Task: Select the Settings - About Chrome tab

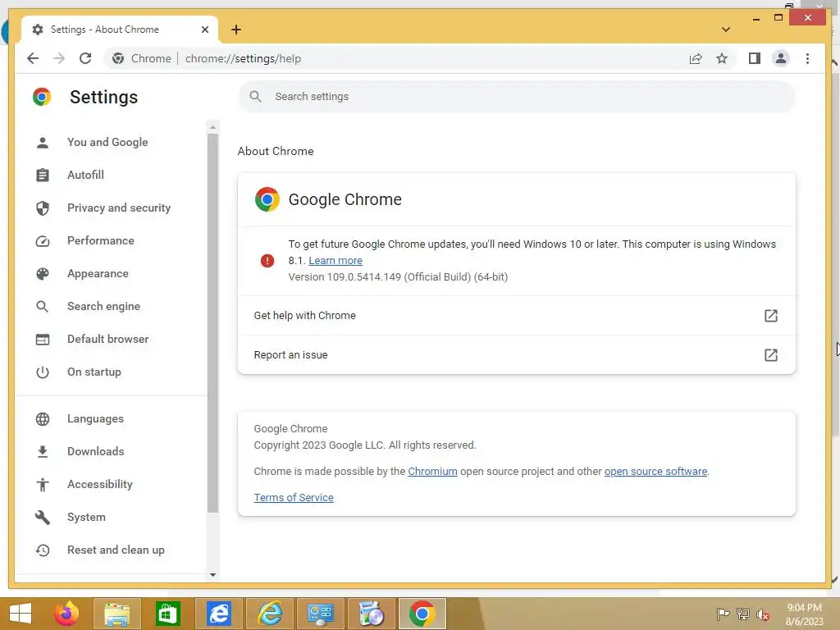Action: click(x=120, y=30)
